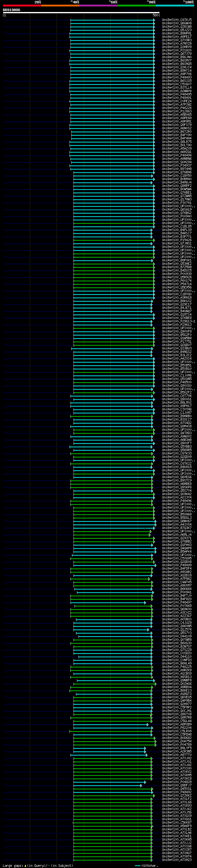197x868 pixels.
Task: Open hit UniRef100_O44109
Action: 177,636
